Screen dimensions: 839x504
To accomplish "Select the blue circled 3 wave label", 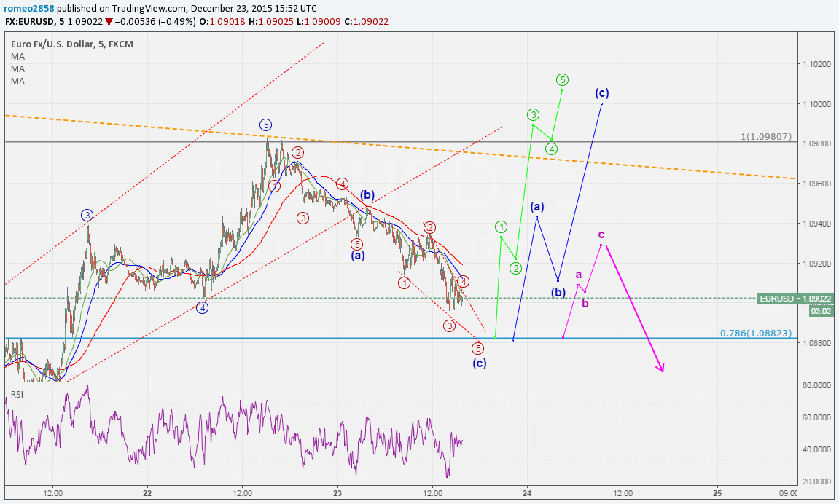I will coord(87,216).
